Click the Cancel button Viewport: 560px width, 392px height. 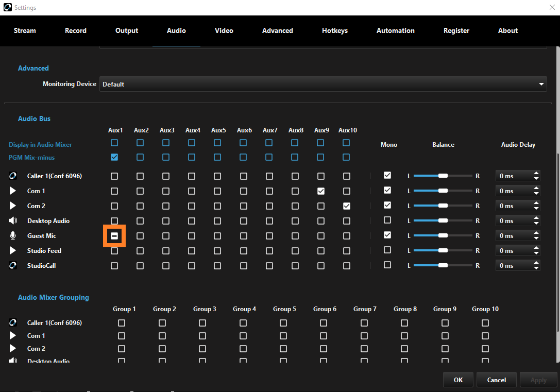[497, 380]
